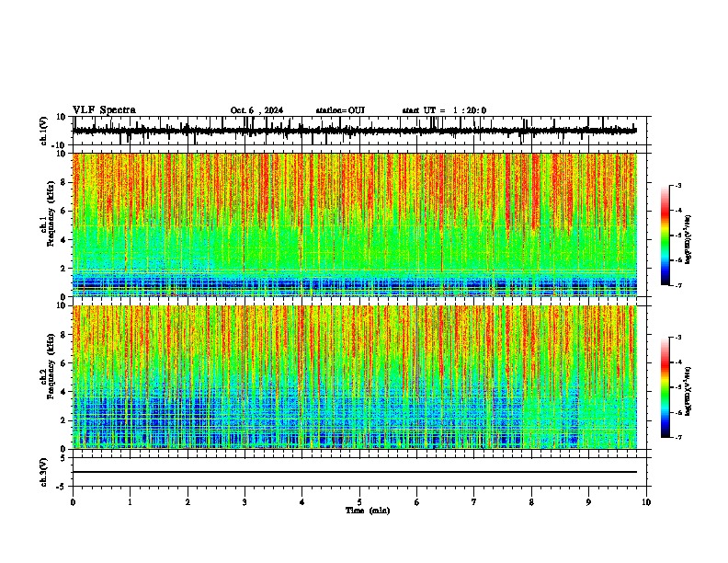This screenshot has width=728, height=563.
Task: Click the ch.3(V) flat line panel
Action: tap(359, 472)
